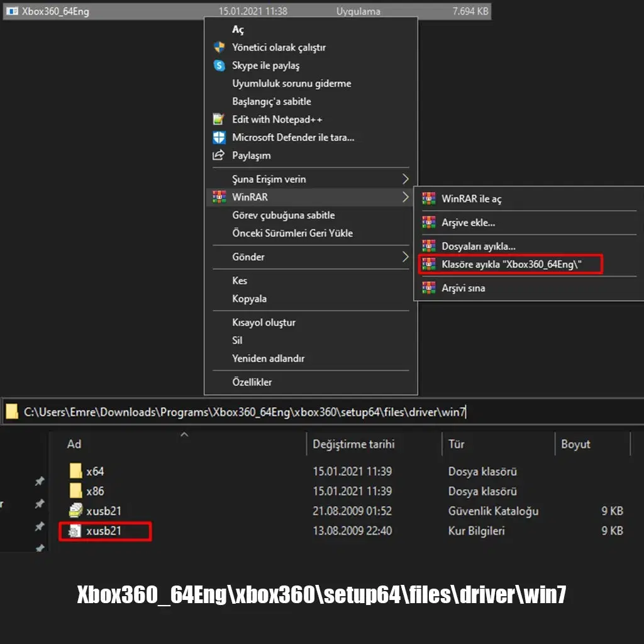Click WinRAR icon beside Klasöre ayıkla
Viewport: 644px width, 644px height.
coord(429,264)
